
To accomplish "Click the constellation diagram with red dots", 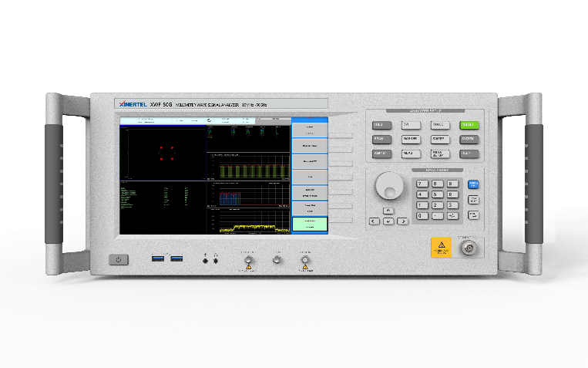I will point(166,152).
